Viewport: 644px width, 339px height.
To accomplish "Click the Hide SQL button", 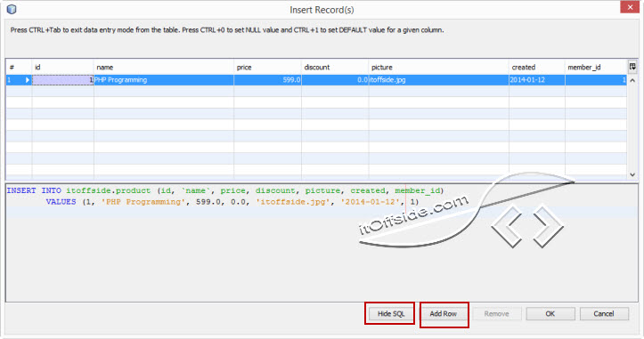I will 391,313.
